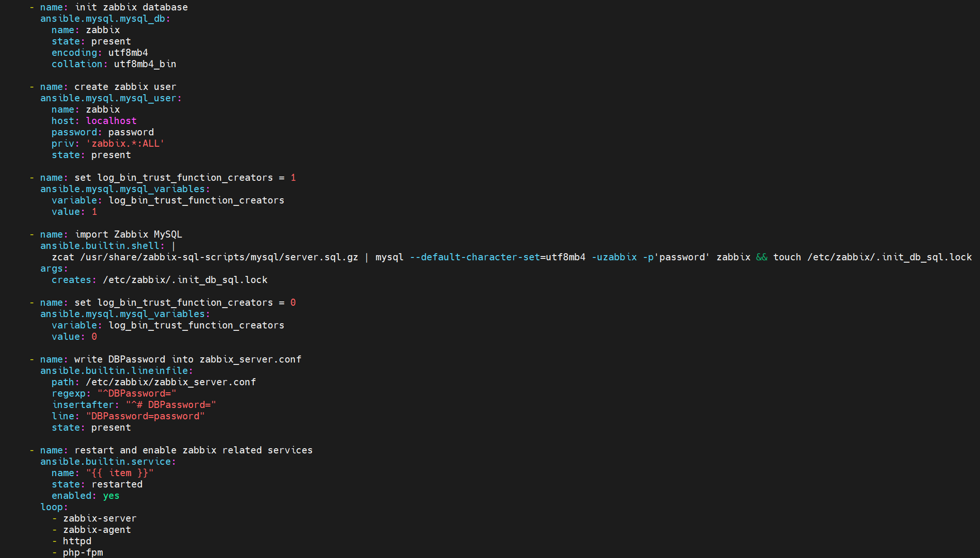Click 'restart and enable zabbix related services'

tap(194, 450)
